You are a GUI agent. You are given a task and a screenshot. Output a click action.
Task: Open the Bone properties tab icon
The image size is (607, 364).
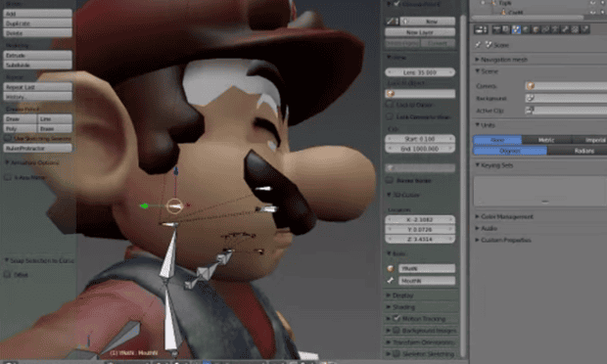565,29
